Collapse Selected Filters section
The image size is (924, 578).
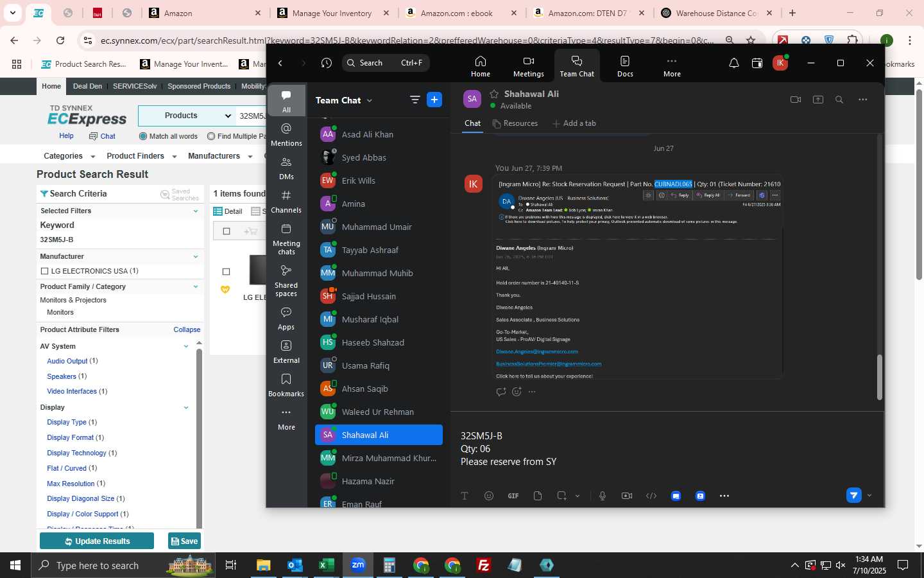(196, 211)
